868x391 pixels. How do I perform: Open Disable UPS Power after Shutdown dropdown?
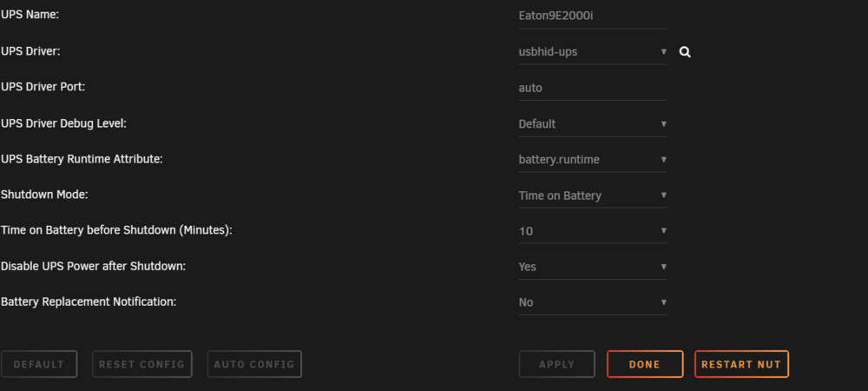(x=592, y=267)
